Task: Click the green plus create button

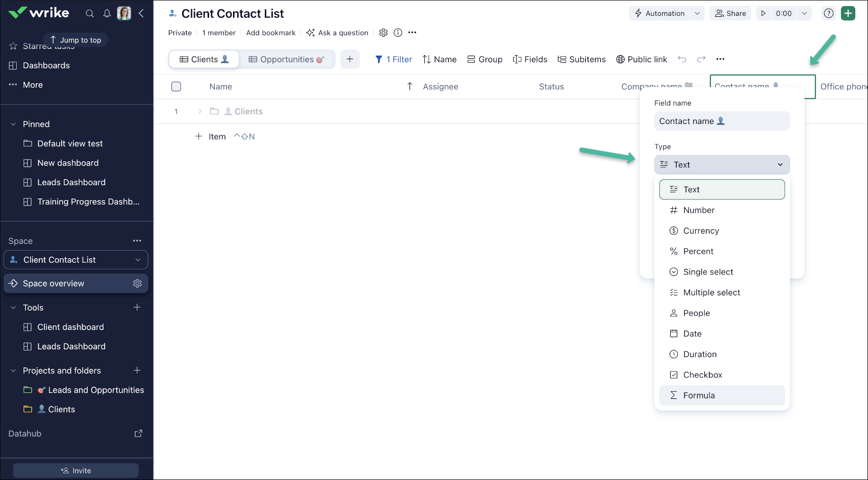Action: 848,13
